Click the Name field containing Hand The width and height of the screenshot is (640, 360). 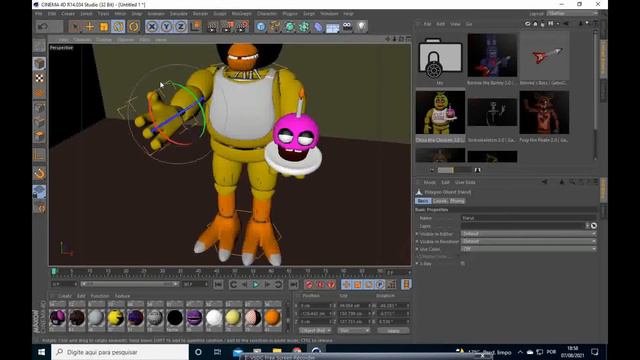point(529,218)
